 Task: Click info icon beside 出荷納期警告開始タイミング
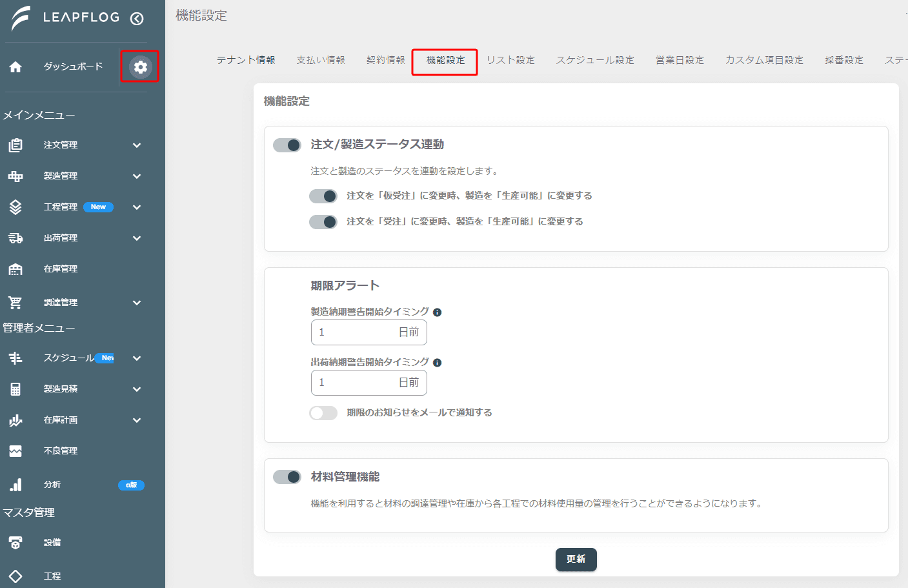pyautogui.click(x=437, y=363)
